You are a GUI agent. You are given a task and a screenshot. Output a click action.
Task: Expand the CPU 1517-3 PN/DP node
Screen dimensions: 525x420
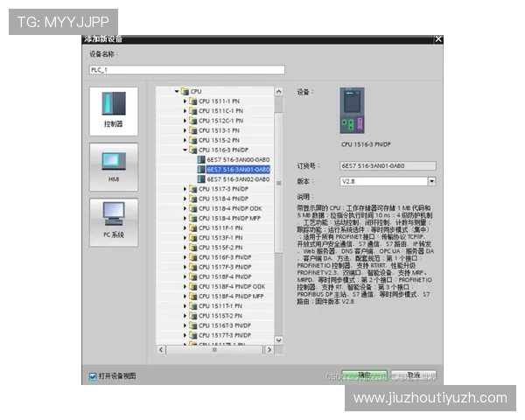point(185,189)
